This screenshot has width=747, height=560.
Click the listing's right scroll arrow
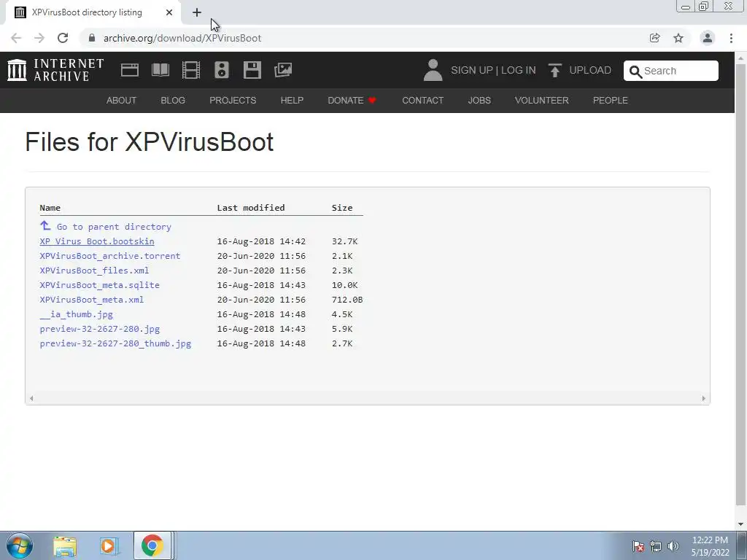point(704,399)
